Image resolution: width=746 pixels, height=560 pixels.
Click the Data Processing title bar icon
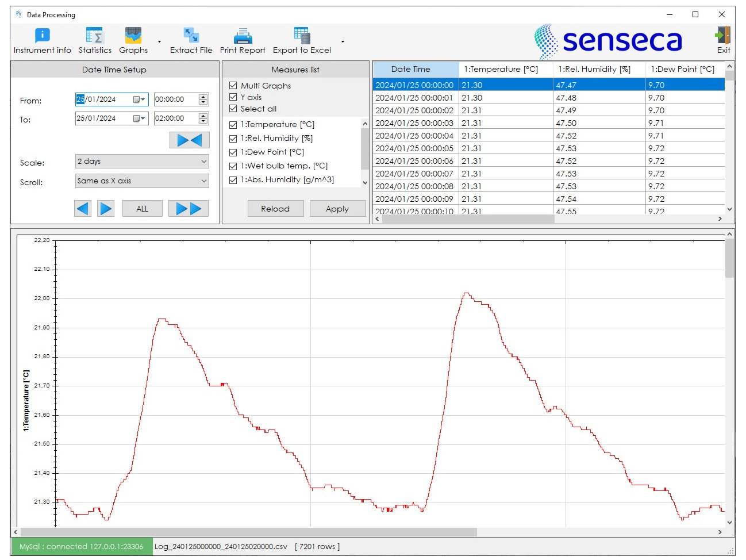(18, 14)
